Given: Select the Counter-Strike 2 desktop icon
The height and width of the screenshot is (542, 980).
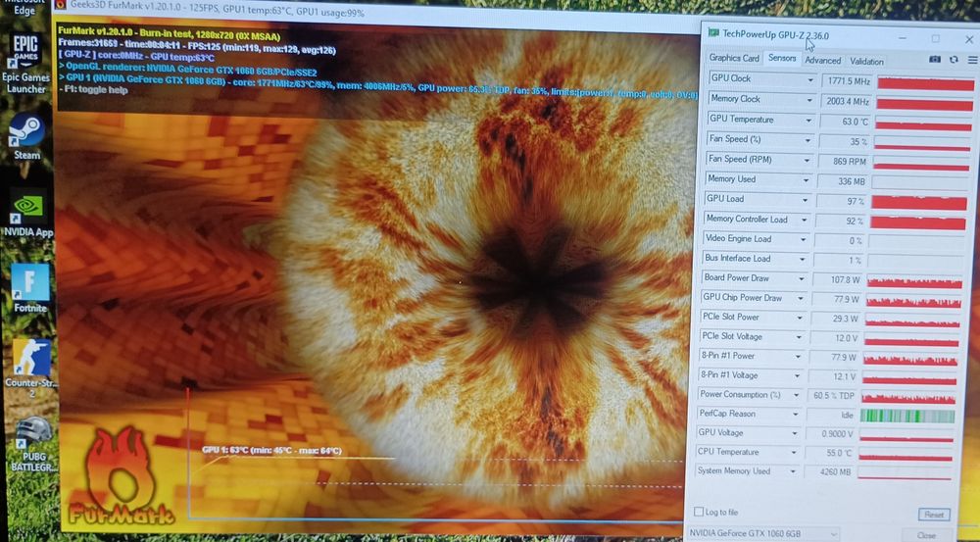Looking at the screenshot, I should [31, 369].
